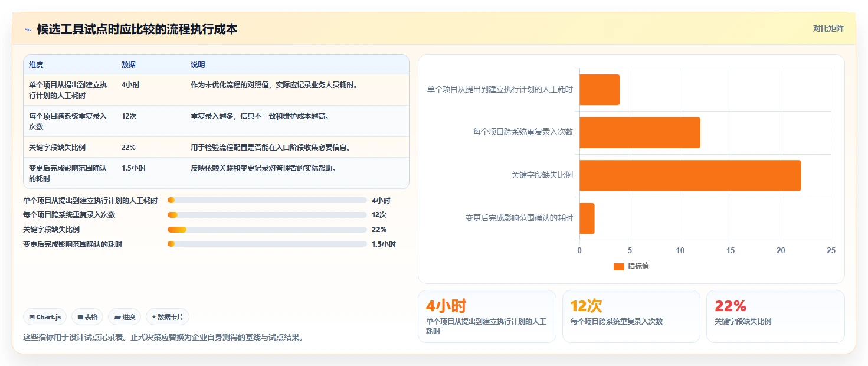
Task: Click x-axis tick label 25
Action: coord(831,250)
